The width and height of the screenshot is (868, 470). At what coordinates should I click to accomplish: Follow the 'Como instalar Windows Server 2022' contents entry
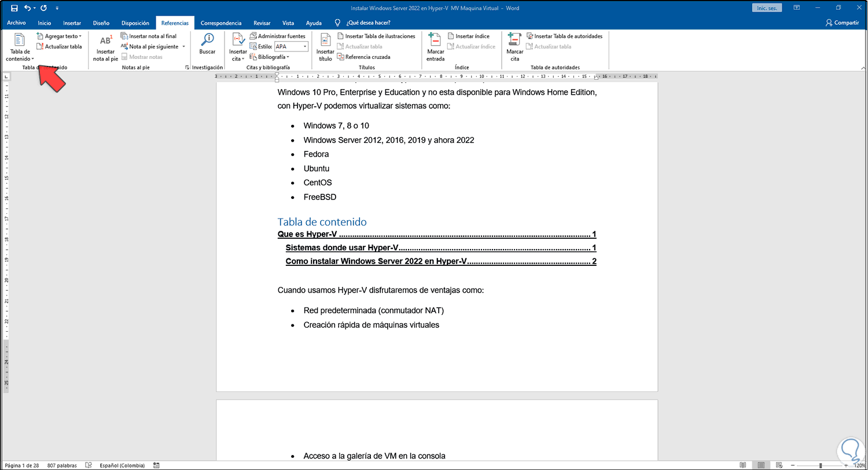(441, 261)
